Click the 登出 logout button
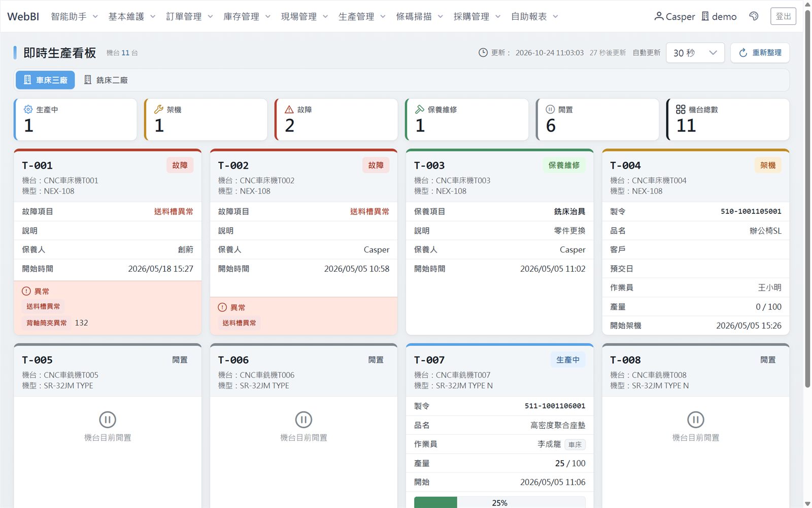The image size is (812, 508). click(783, 16)
